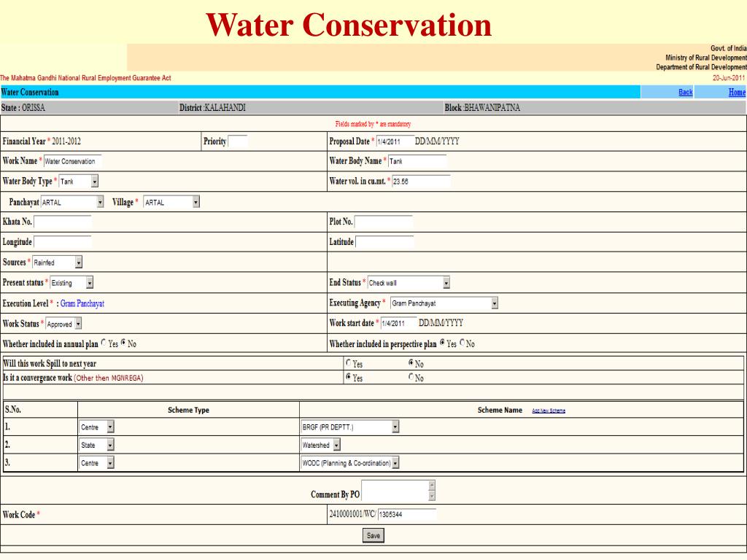Expand the Executing Agency dropdown
747x560 pixels.
point(444,303)
